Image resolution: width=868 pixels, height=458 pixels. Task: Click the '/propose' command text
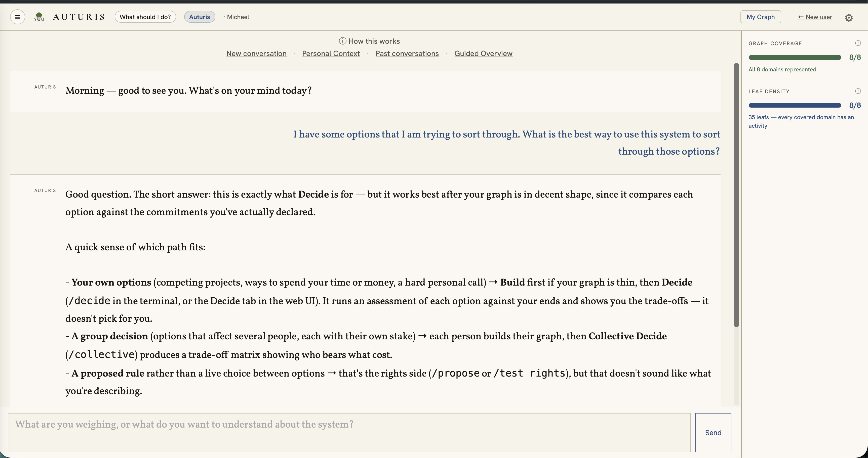click(455, 373)
